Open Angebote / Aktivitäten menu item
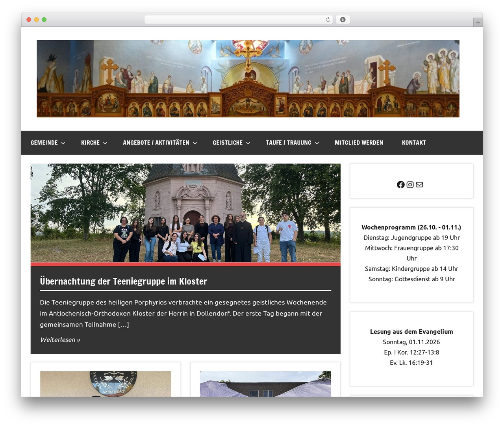504x427 pixels. pos(156,143)
